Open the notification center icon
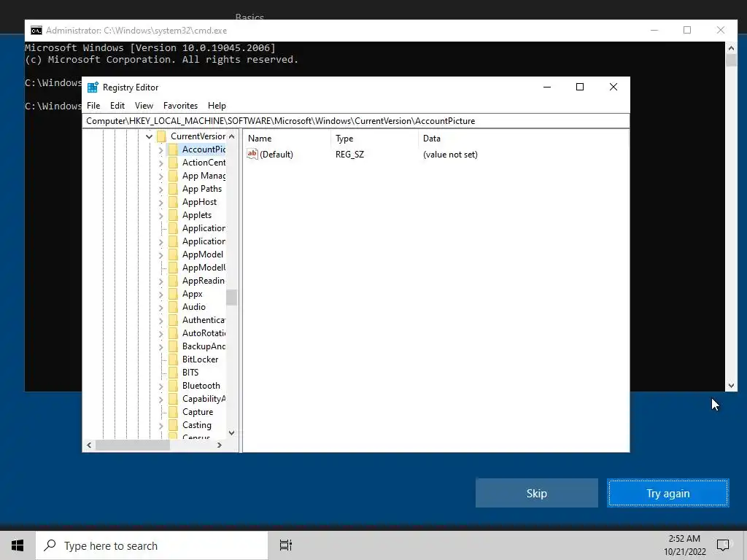The width and height of the screenshot is (747, 560). [x=723, y=545]
